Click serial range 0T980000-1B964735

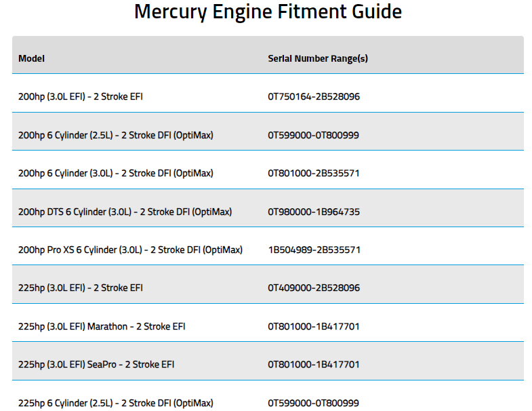pyautogui.click(x=314, y=212)
